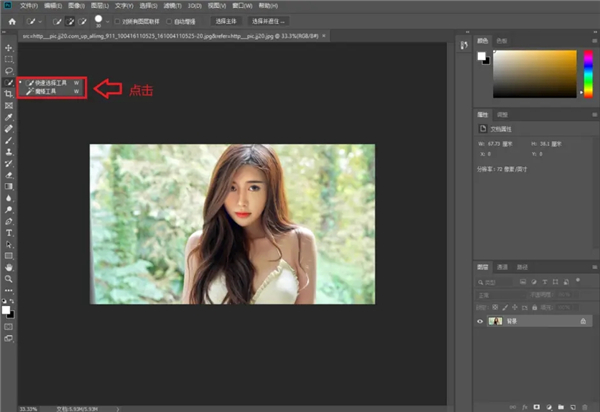
Task: Select the Eyedropper tool
Action: tap(8, 117)
